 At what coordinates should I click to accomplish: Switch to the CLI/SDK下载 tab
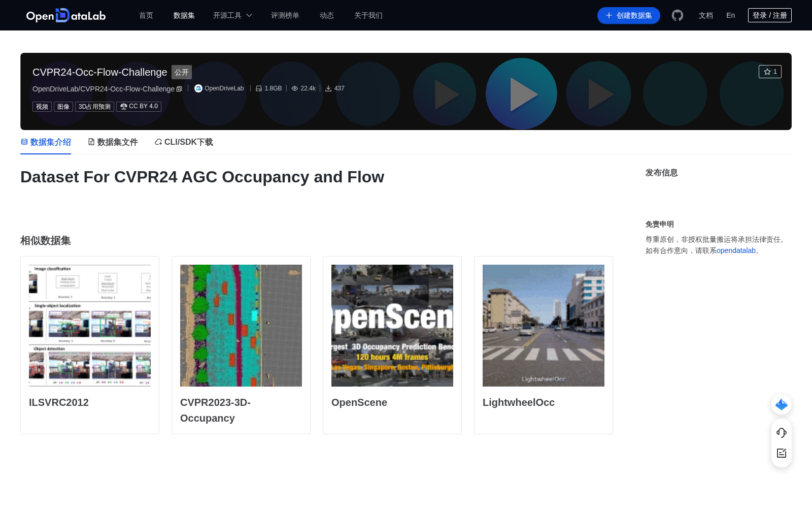click(x=184, y=142)
